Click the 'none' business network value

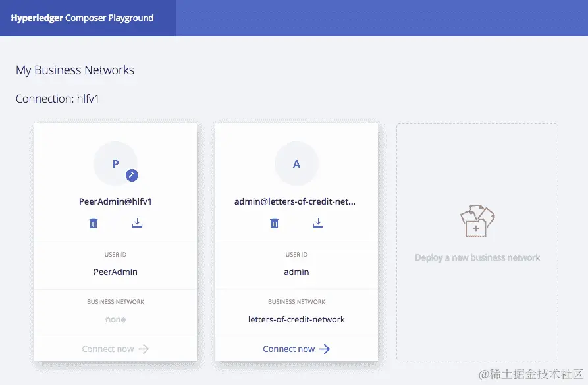coord(115,319)
